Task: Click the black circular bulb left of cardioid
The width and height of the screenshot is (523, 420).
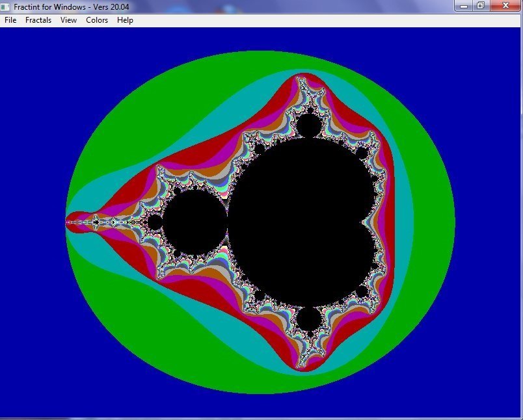Action: (194, 222)
